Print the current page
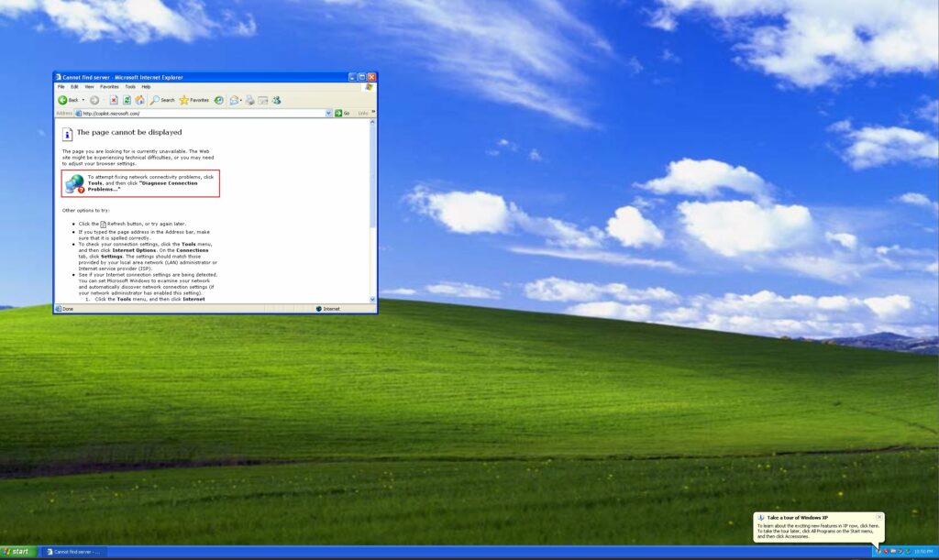Viewport: 939px width, 560px height. click(250, 101)
